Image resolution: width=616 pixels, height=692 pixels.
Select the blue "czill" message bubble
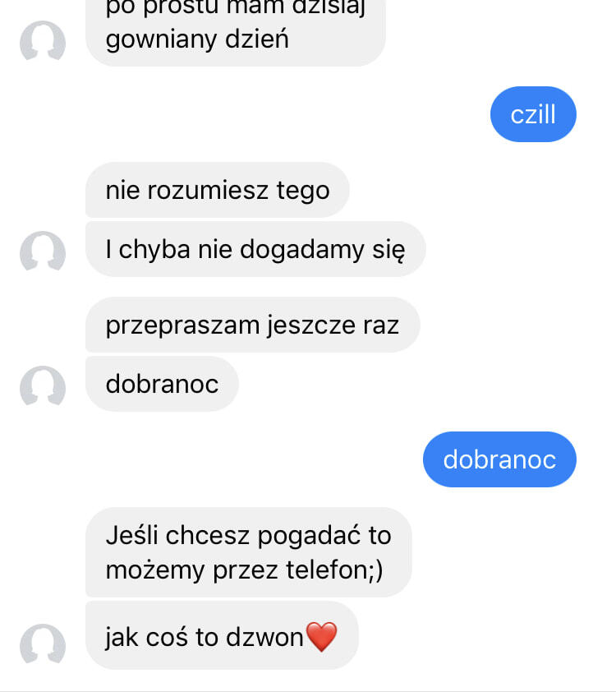tap(533, 114)
